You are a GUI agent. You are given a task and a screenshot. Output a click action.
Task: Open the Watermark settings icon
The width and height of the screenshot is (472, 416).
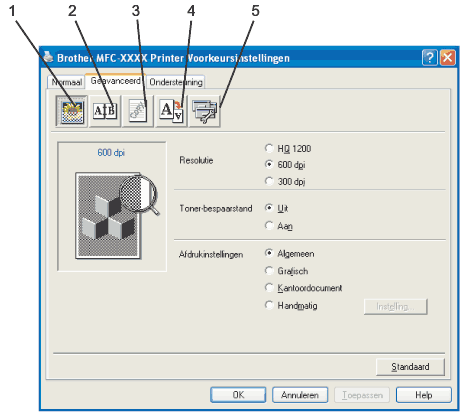(x=138, y=111)
